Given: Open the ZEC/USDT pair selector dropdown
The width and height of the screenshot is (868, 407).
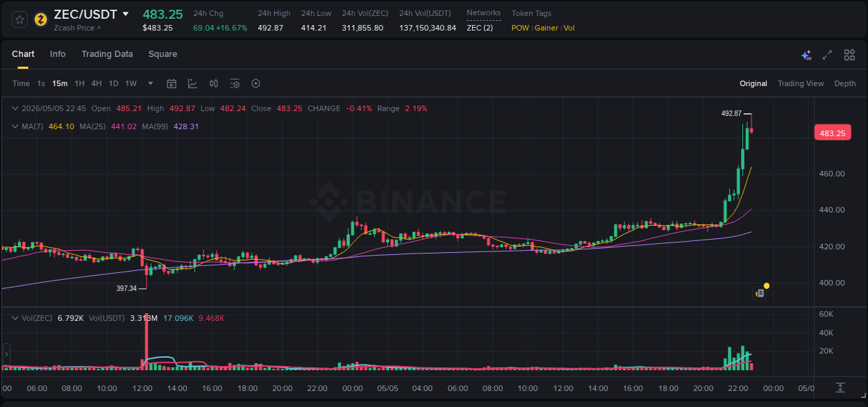Looking at the screenshot, I should pyautogui.click(x=125, y=14).
